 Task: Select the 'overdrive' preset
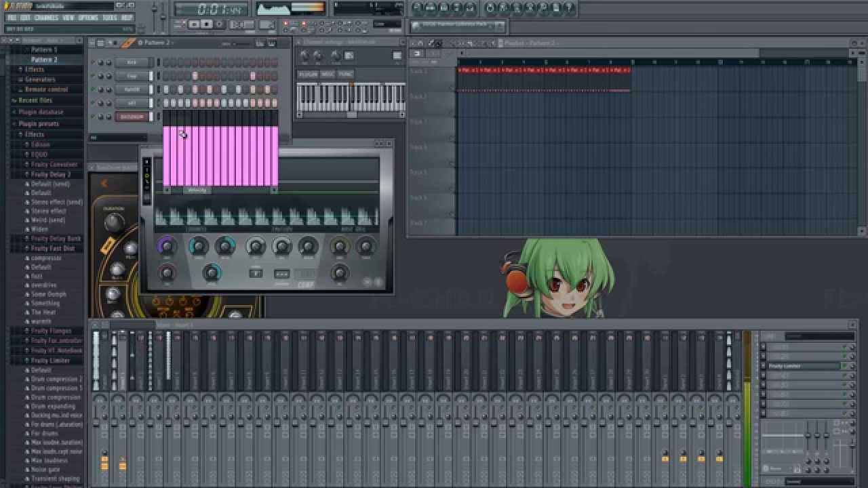(44, 285)
